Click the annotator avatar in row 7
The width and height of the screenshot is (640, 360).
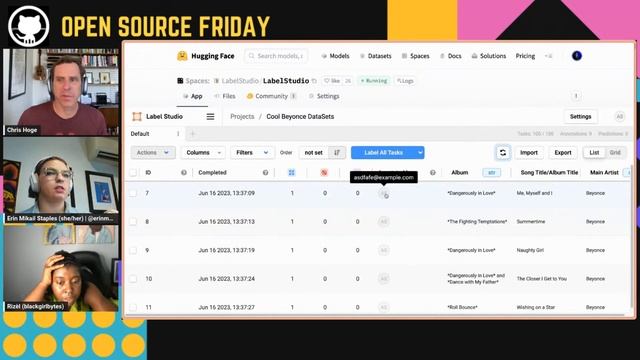pos(383,193)
